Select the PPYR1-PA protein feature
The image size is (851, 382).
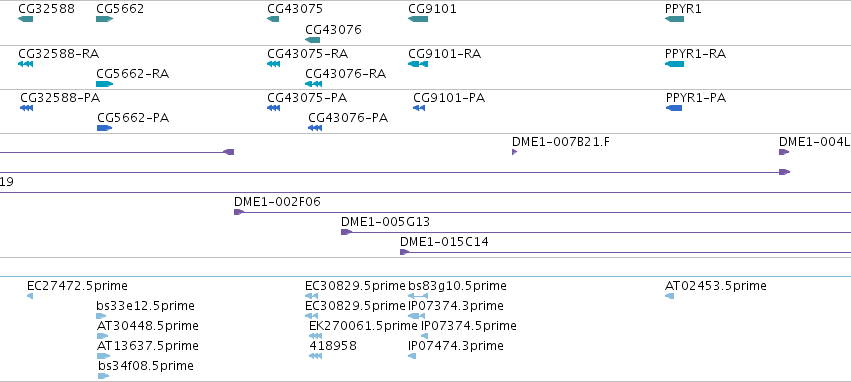[674, 108]
